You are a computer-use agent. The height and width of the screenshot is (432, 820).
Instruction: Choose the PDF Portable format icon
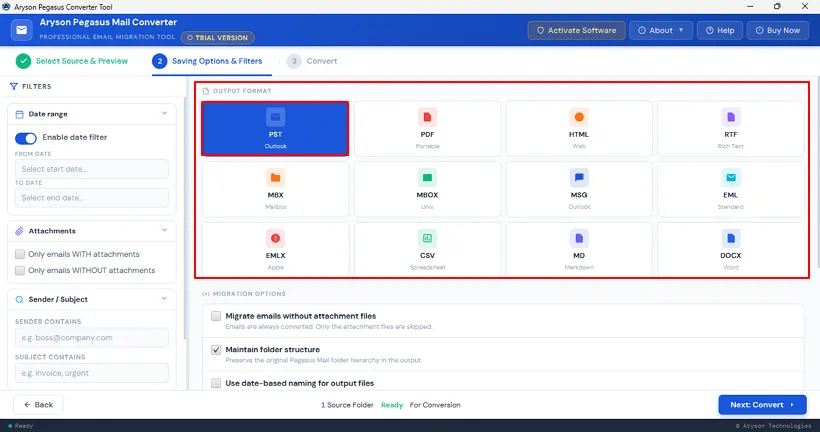[427, 117]
